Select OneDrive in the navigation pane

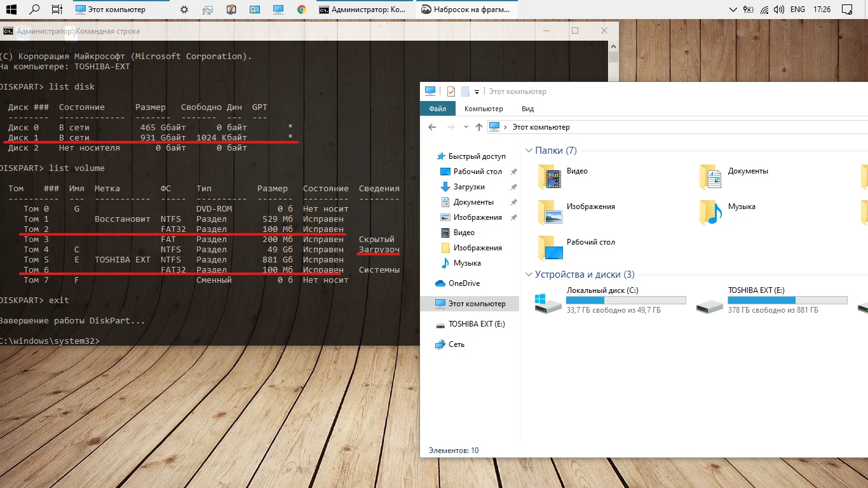[x=464, y=283]
